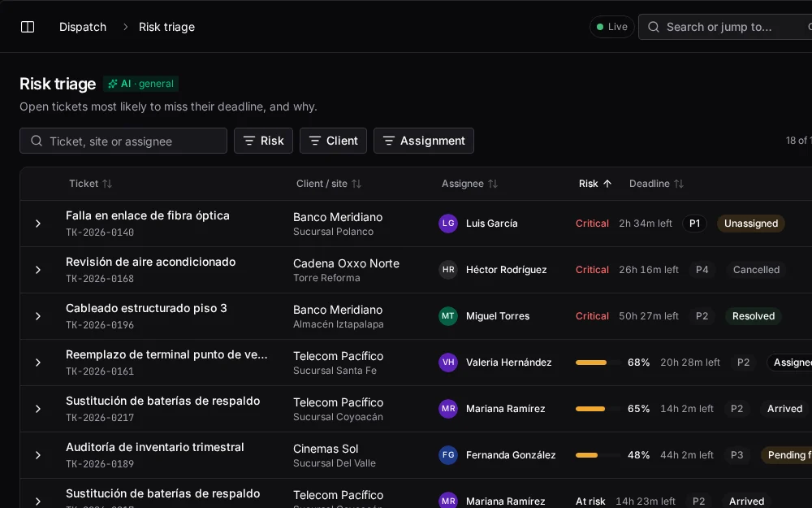Expand the Cableado estructurado piso 3 row

coord(38,316)
